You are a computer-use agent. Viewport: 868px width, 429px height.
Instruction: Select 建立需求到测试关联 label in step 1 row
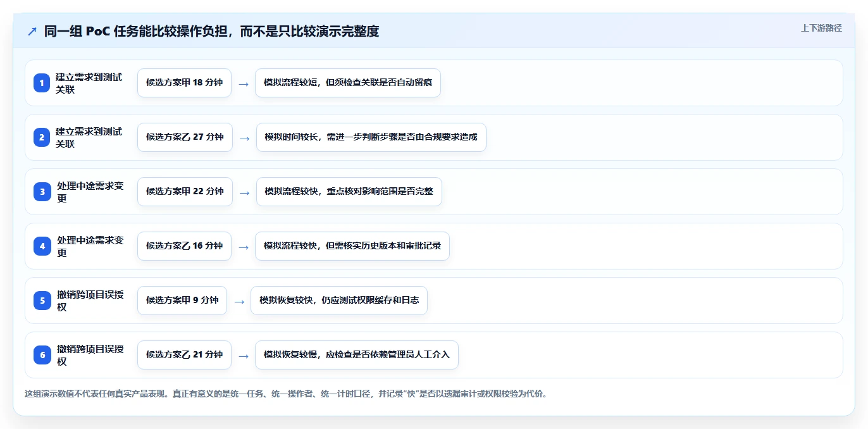pos(89,83)
